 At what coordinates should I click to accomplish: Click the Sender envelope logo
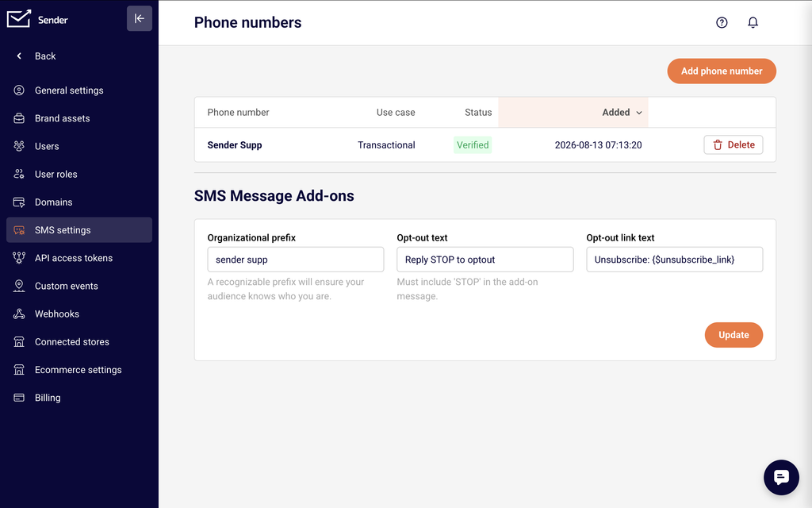[19, 19]
